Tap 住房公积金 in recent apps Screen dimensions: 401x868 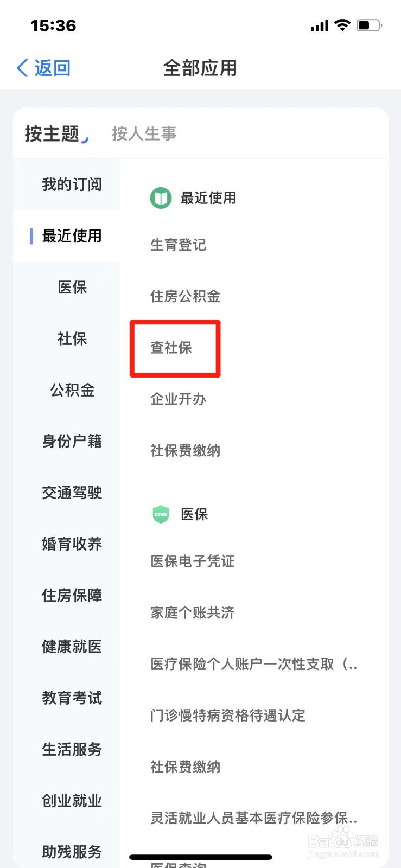click(x=185, y=296)
